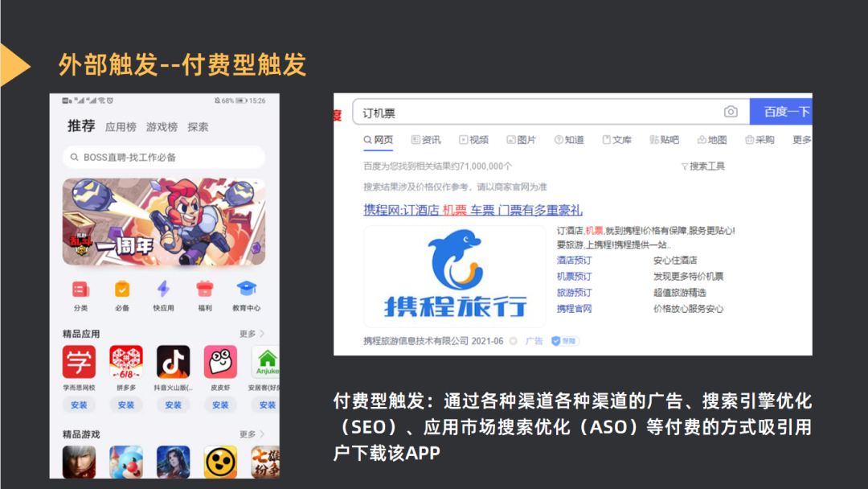Click the camera image-search icon in Baidu
Viewport: 868px width, 489px height.
pos(731,112)
